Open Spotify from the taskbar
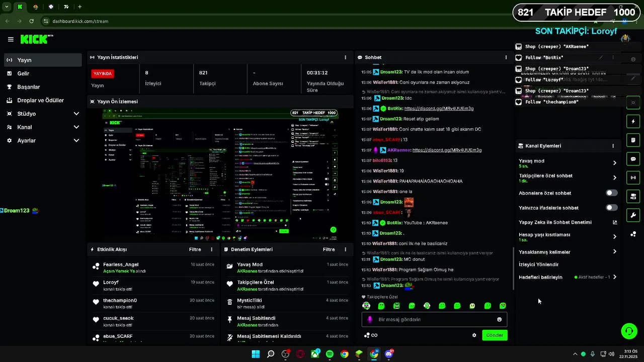 [x=330, y=354]
